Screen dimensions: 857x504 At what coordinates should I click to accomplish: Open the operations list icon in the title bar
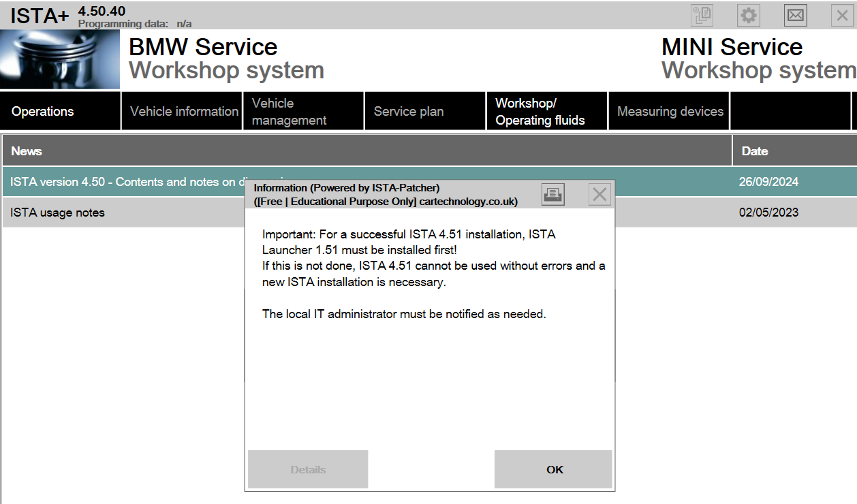(702, 15)
